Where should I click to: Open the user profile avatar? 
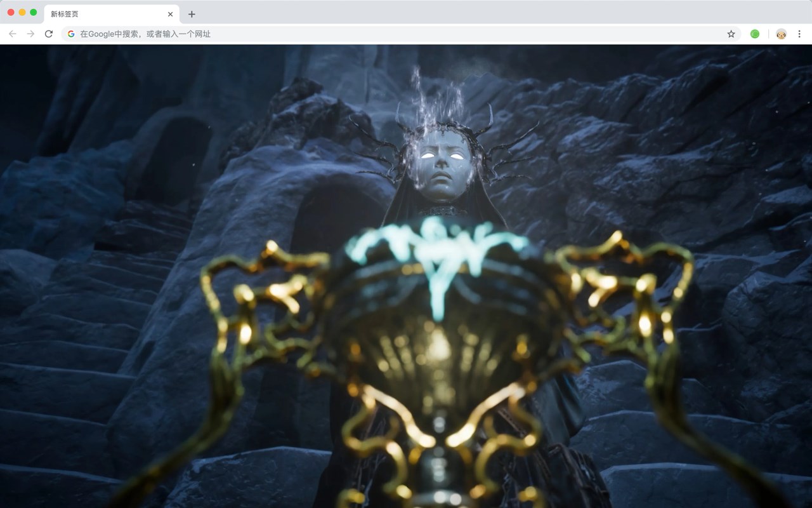click(781, 34)
